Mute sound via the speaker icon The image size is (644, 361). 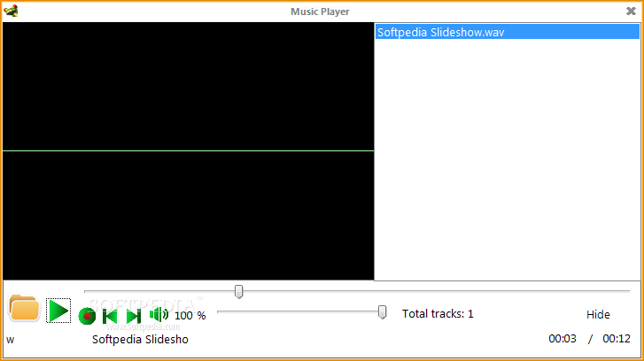click(159, 315)
